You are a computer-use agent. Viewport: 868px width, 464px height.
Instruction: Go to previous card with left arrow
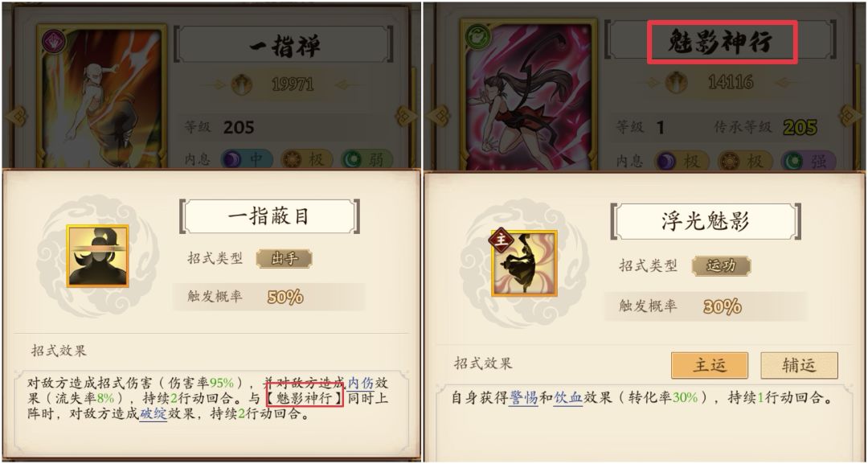(x=15, y=116)
